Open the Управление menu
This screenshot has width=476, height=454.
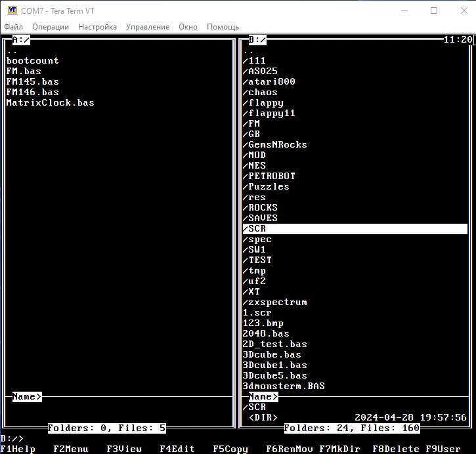(148, 27)
